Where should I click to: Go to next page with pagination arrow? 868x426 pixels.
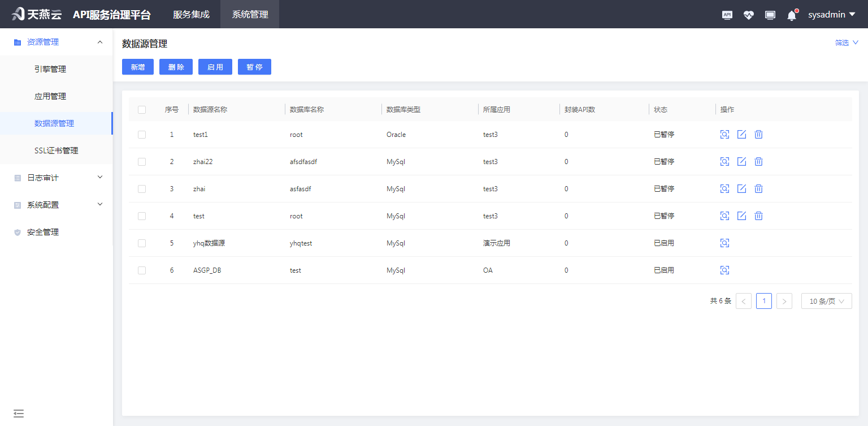(784, 300)
